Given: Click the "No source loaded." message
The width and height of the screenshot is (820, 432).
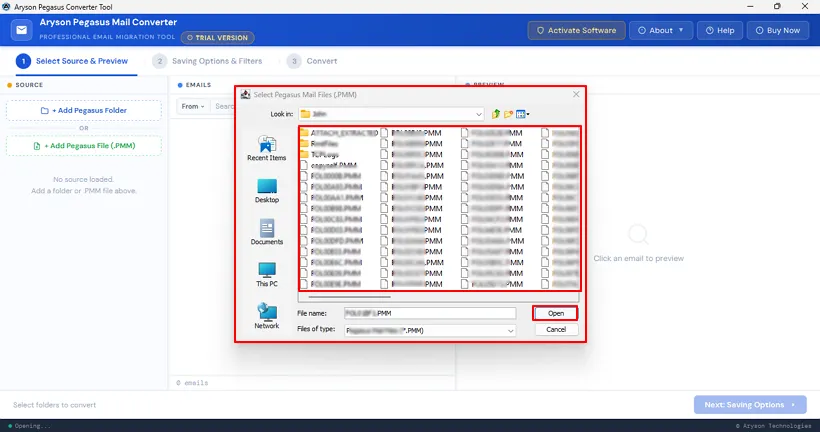Looking at the screenshot, I should coord(84,179).
